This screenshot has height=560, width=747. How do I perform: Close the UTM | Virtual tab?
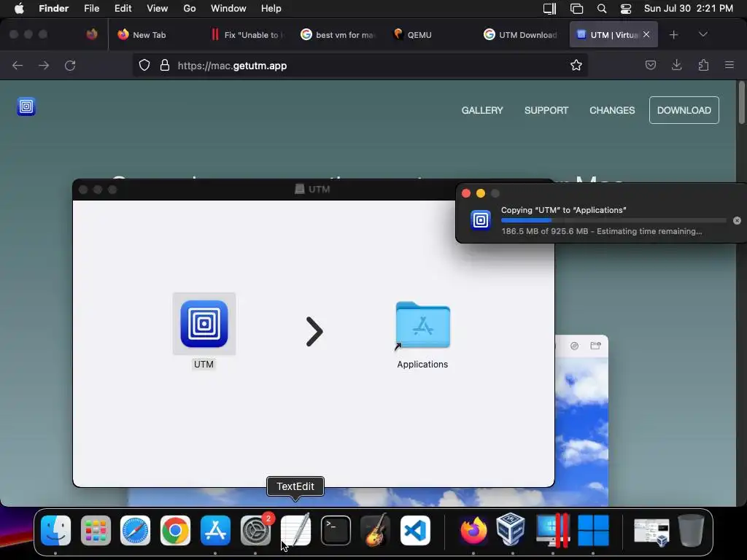coord(646,34)
